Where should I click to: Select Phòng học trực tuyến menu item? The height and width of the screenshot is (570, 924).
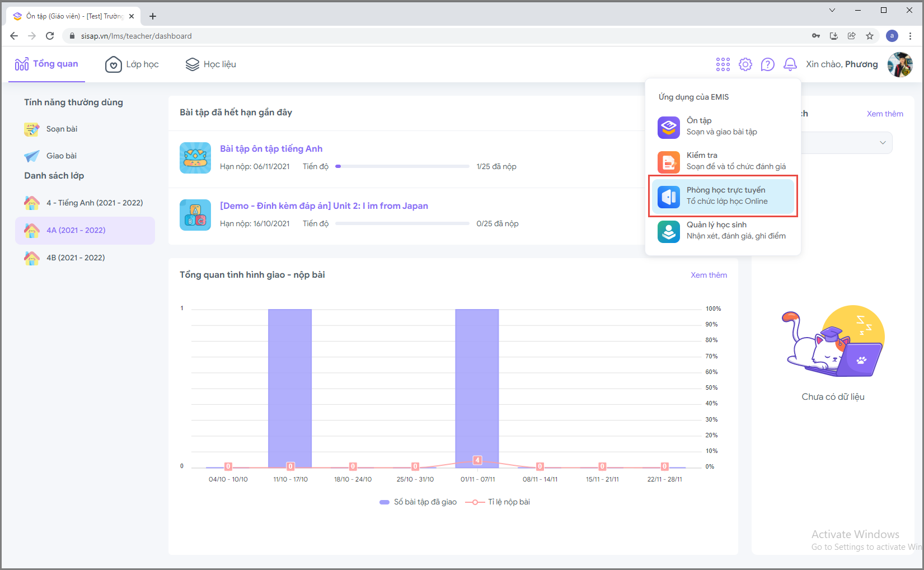[723, 197]
